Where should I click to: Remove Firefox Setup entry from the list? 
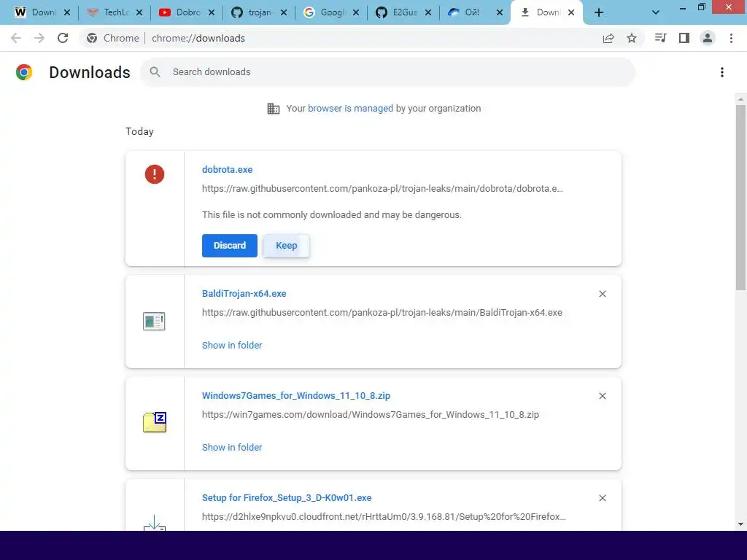[602, 497]
